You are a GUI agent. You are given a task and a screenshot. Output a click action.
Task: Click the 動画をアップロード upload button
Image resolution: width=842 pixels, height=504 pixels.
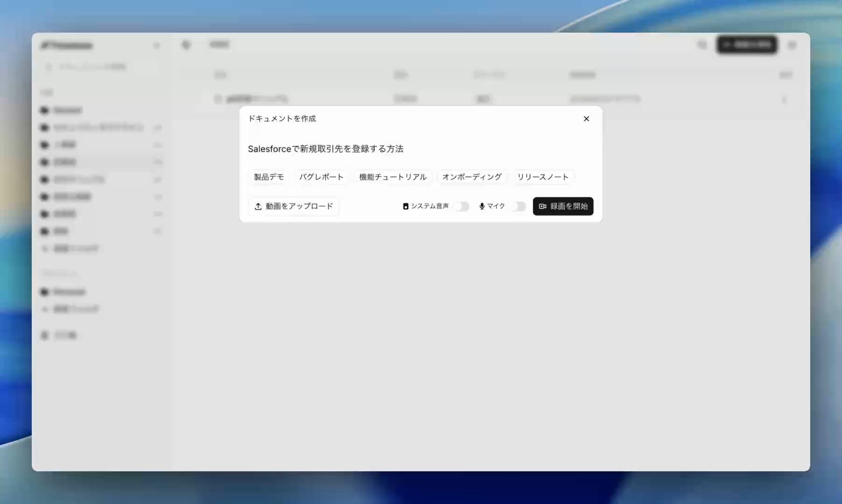[x=294, y=206]
